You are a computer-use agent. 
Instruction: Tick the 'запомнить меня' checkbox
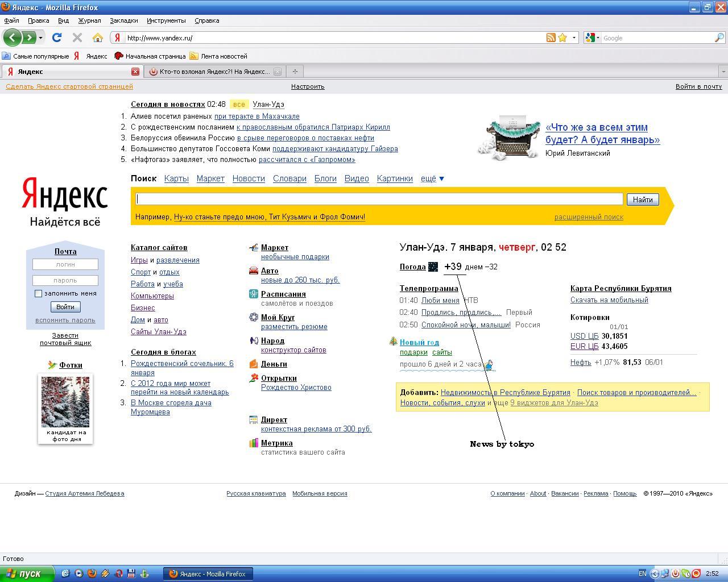click(38, 294)
